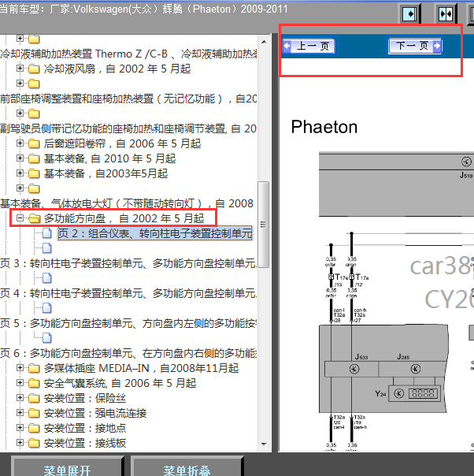Expand the 安装位置：接地点 node

click(x=20, y=428)
